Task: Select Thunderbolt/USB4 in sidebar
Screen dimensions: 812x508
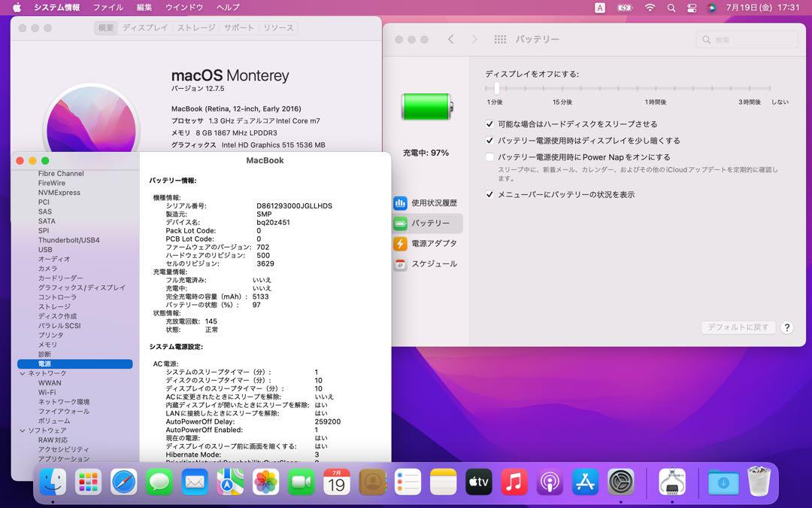Action: tap(69, 240)
